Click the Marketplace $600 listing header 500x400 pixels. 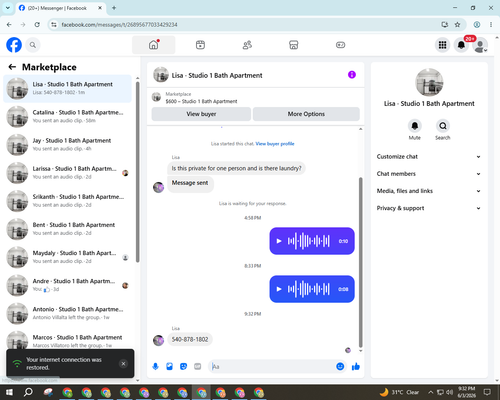201,98
